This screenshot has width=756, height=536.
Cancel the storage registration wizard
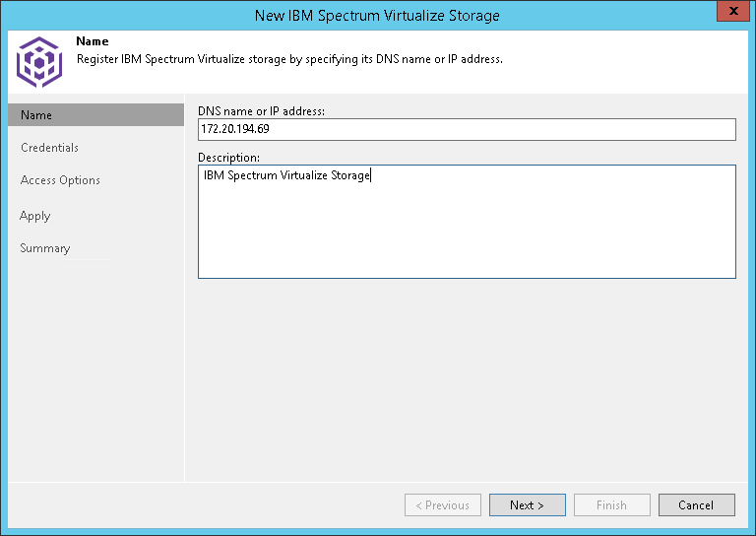click(696, 505)
